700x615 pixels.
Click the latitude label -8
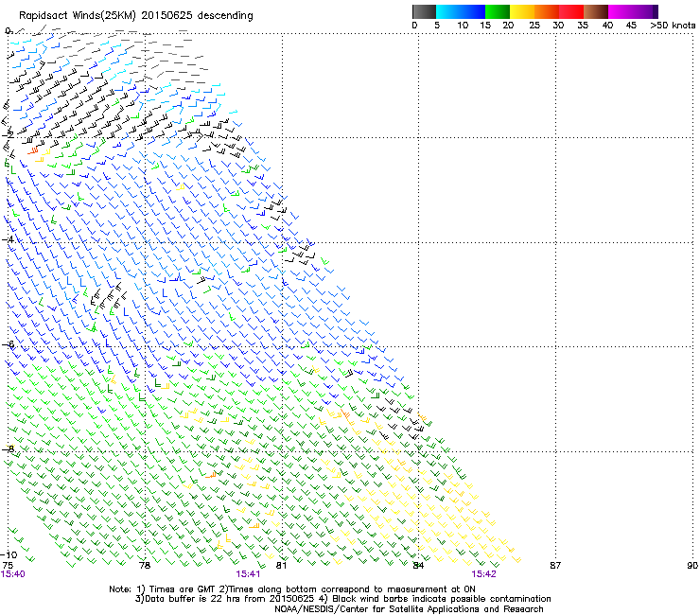click(8, 448)
